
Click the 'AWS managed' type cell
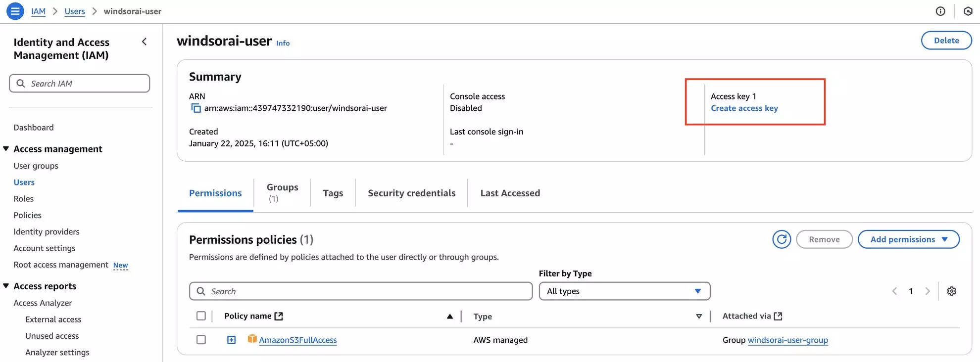500,340
